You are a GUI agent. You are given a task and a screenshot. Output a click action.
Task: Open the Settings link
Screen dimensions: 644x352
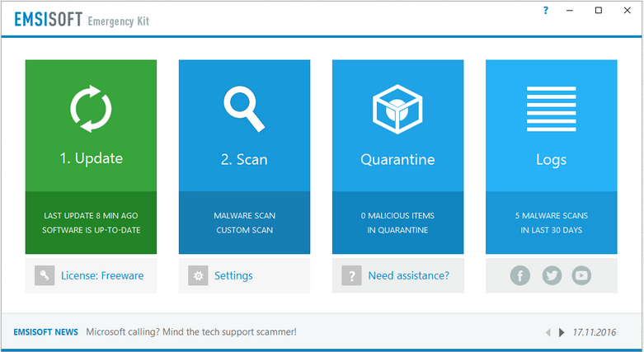coord(233,275)
